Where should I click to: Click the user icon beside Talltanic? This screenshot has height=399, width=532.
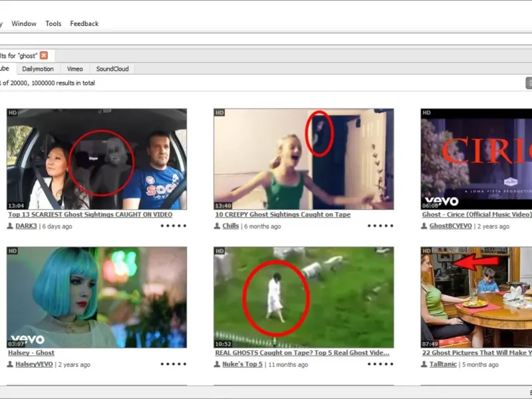point(424,364)
